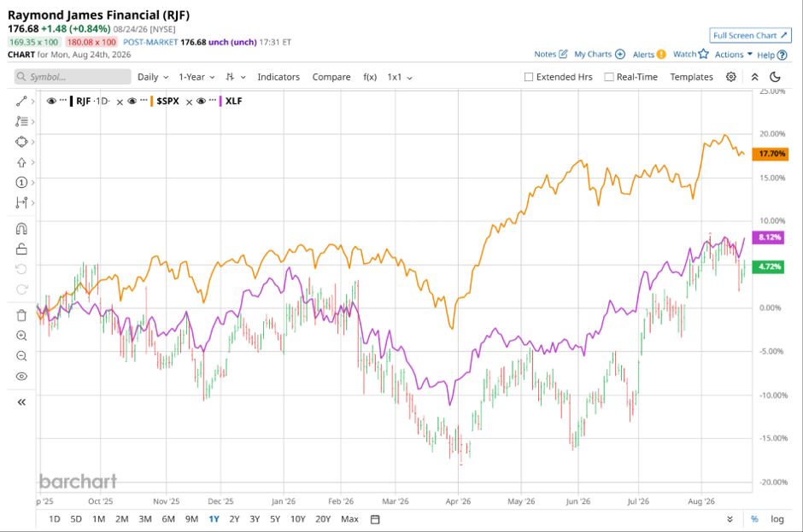The width and height of the screenshot is (803, 532).
Task: Toggle visibility of all drawings
Action: [21, 377]
